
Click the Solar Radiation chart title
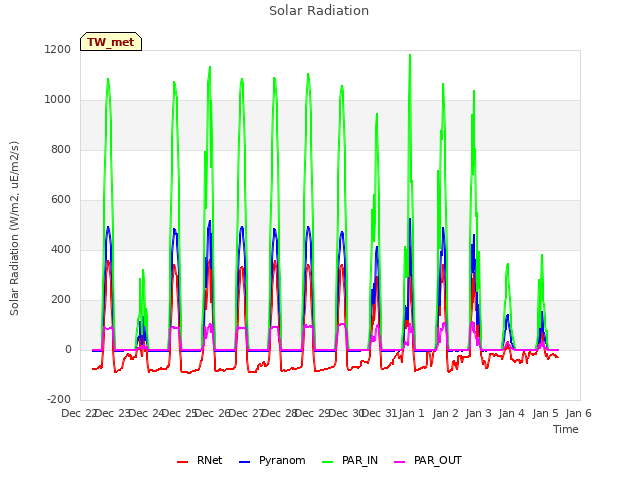point(319,11)
